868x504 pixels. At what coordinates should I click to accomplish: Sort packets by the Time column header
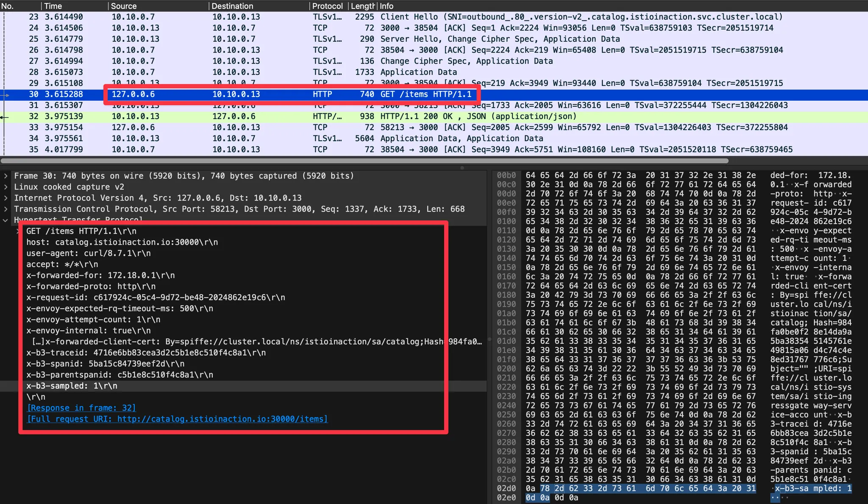click(x=53, y=6)
